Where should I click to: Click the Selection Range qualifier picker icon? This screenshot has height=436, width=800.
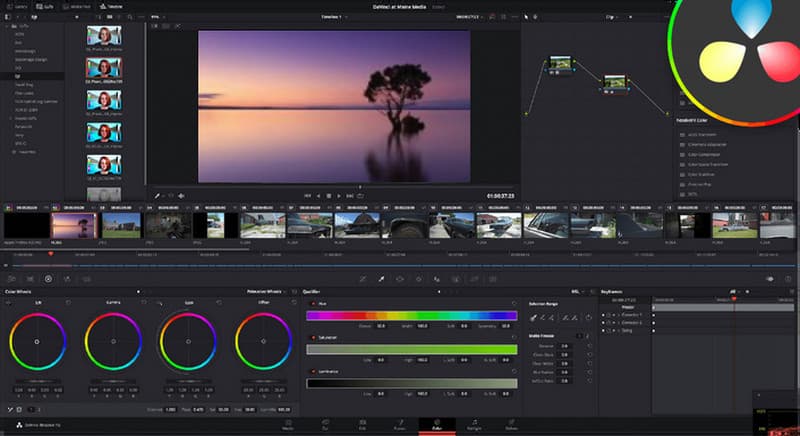click(x=535, y=317)
